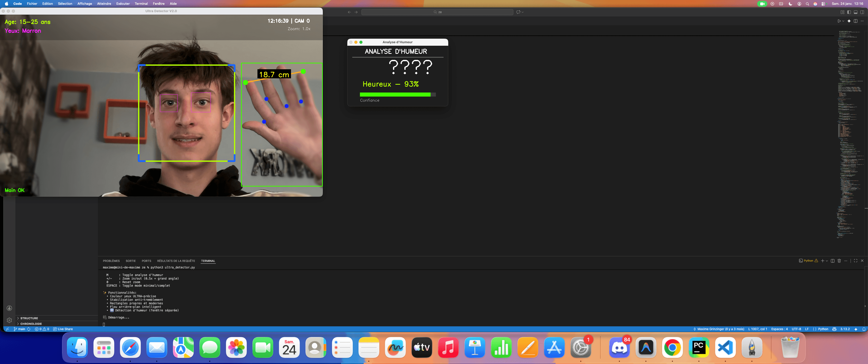Open the Exécuter menu
Viewport: 868px width, 364px height.
123,4
